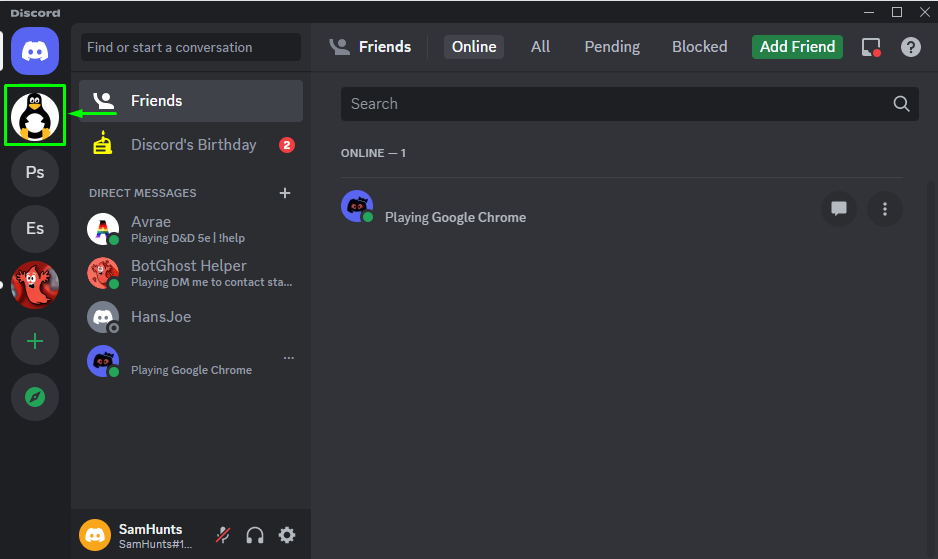This screenshot has width=938, height=559.
Task: Open Avrae direct message
Action: (191, 229)
